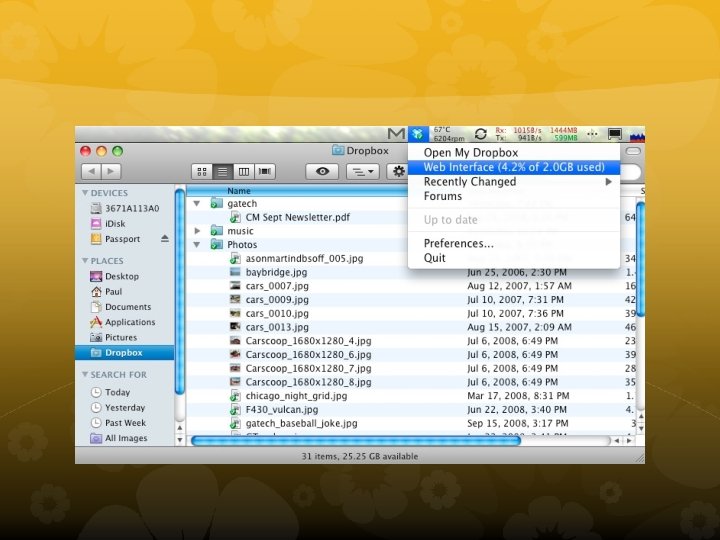Collapse the Photos folder
Screen dimensions: 720x540
(197, 245)
